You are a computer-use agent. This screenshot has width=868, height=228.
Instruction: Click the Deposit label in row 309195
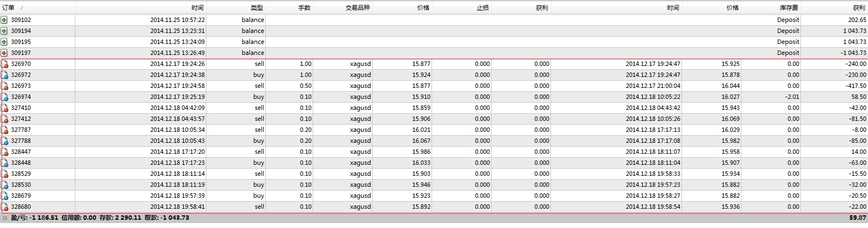pyautogui.click(x=788, y=42)
